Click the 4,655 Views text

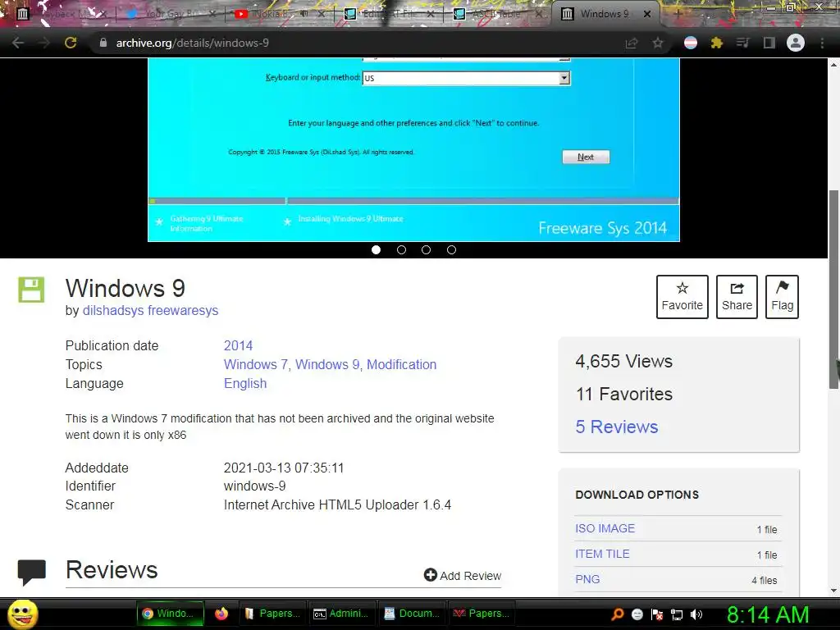pos(623,361)
